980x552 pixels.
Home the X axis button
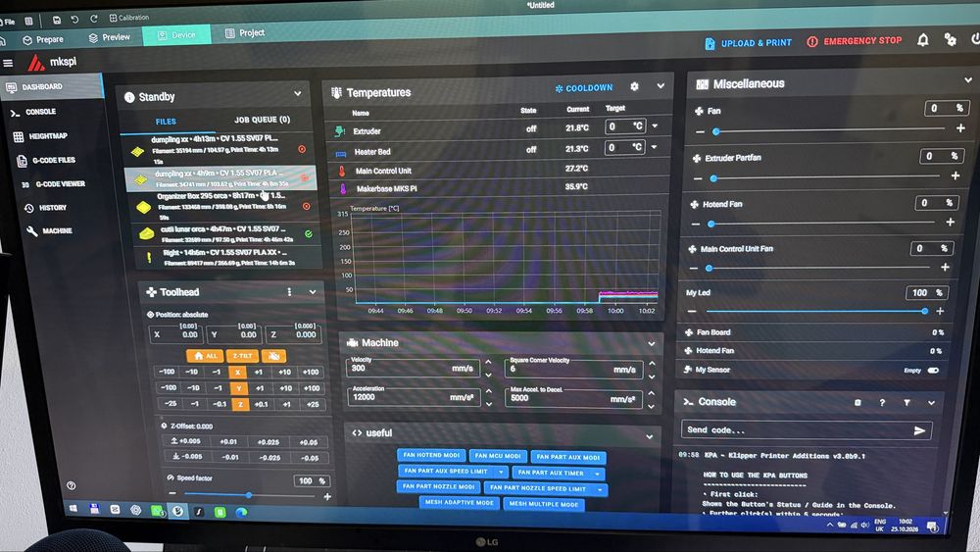(x=237, y=372)
